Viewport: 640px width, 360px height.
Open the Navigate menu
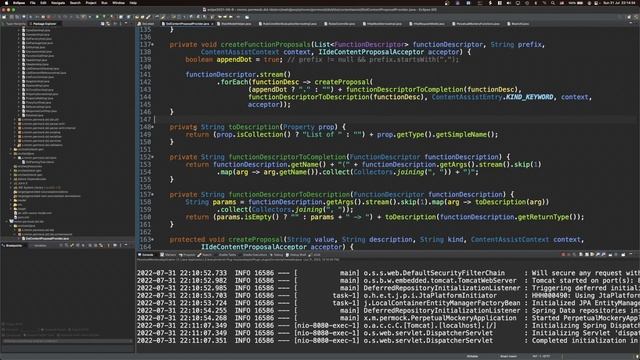pyautogui.click(x=58, y=3)
